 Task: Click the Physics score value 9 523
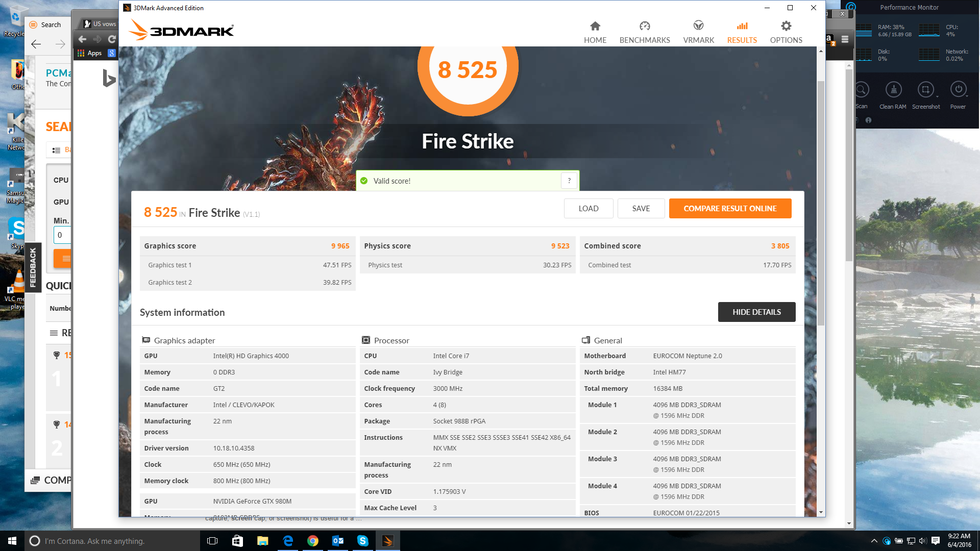click(x=560, y=246)
